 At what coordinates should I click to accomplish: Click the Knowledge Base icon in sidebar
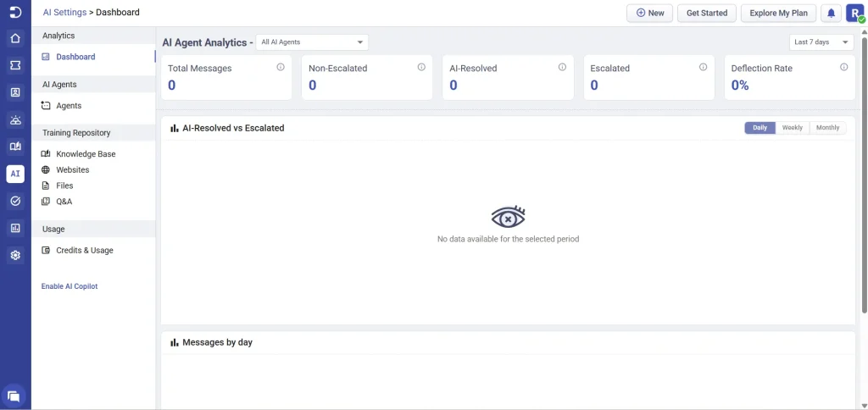(46, 154)
